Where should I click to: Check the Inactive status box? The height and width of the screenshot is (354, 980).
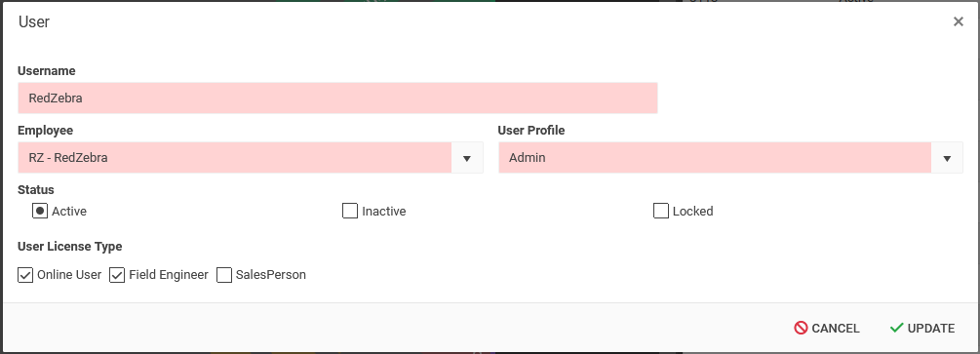[x=350, y=211]
